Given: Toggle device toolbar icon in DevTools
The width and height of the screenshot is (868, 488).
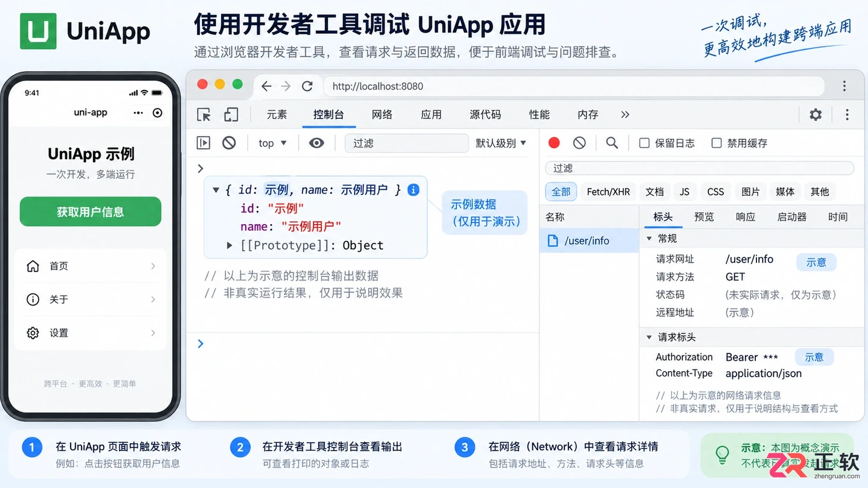Looking at the screenshot, I should coord(231,114).
